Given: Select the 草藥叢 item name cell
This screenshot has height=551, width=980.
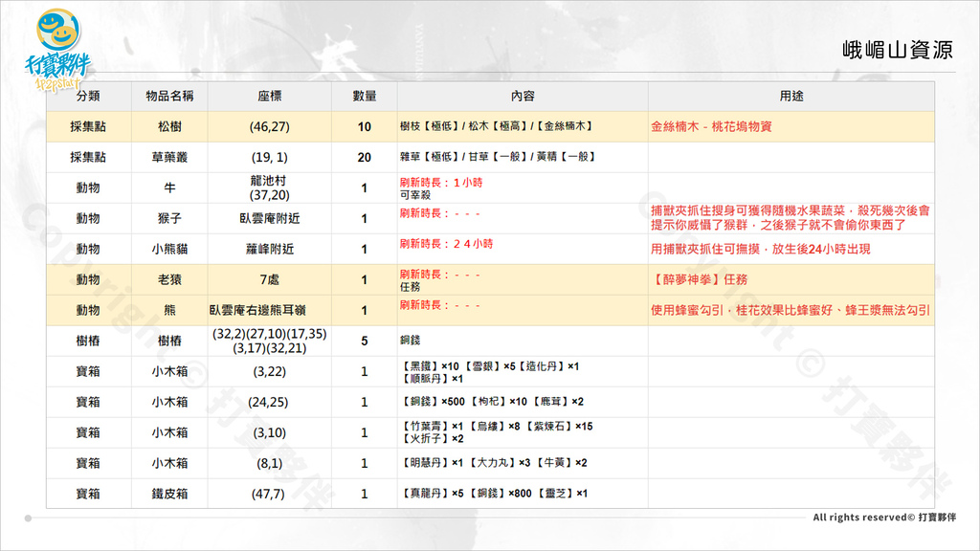Looking at the screenshot, I should click(169, 158).
